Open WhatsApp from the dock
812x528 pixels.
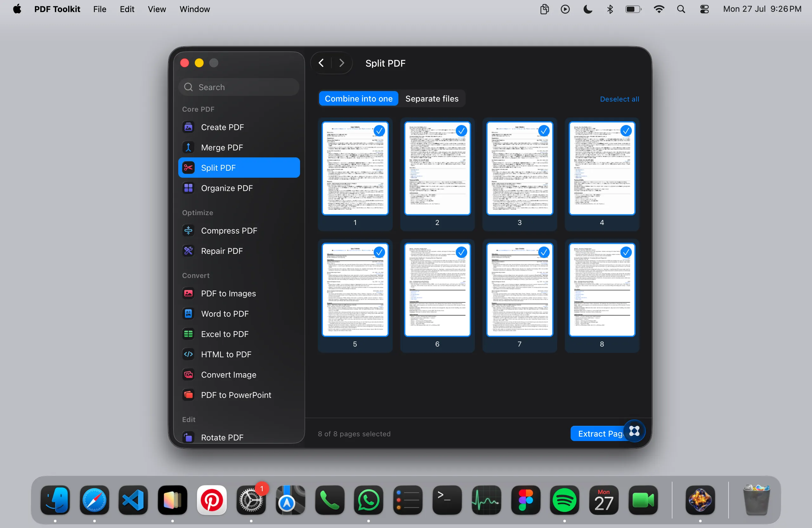point(369,500)
